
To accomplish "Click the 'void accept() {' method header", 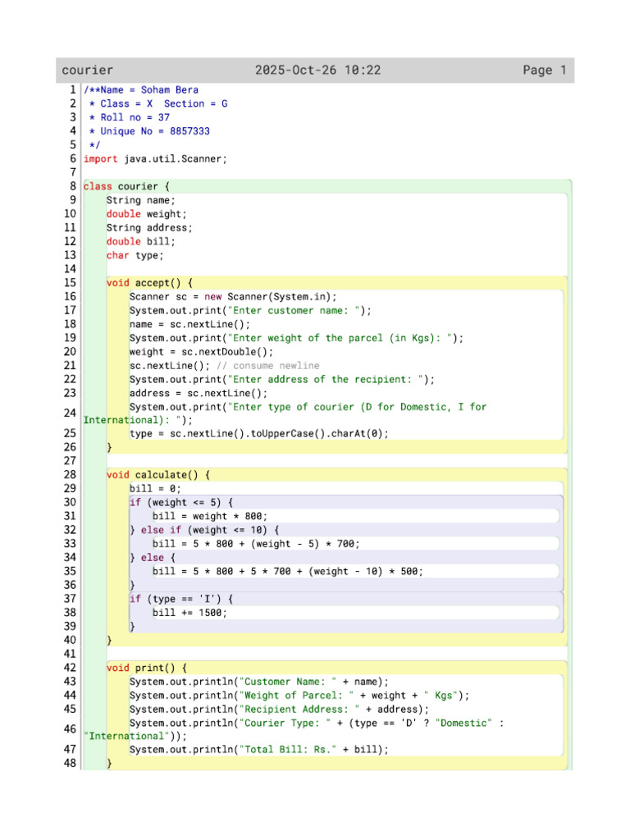I will (x=149, y=283).
